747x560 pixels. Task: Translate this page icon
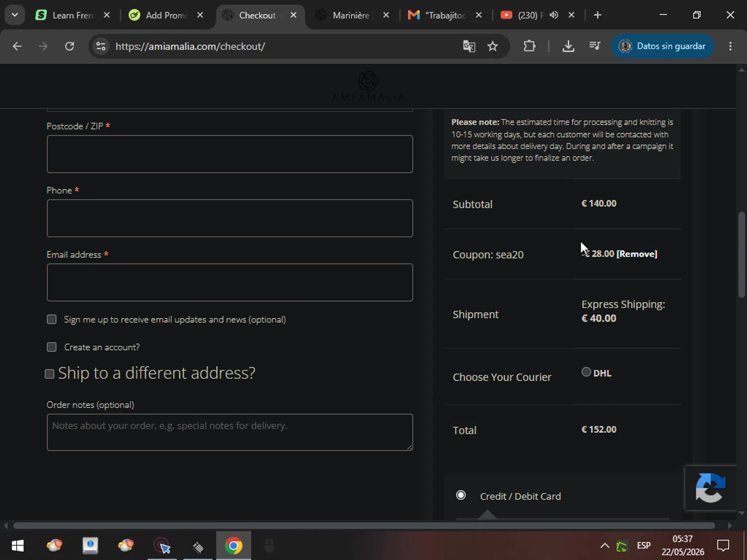tap(469, 46)
